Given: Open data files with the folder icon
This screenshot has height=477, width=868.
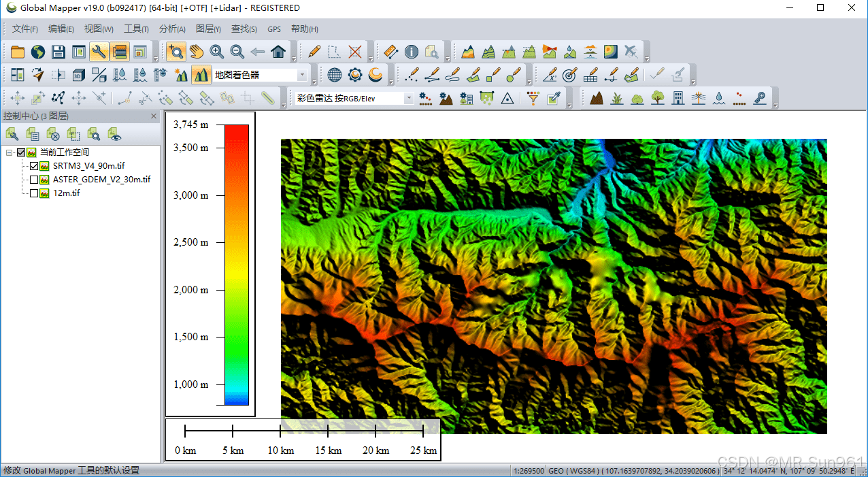Looking at the screenshot, I should tap(17, 52).
